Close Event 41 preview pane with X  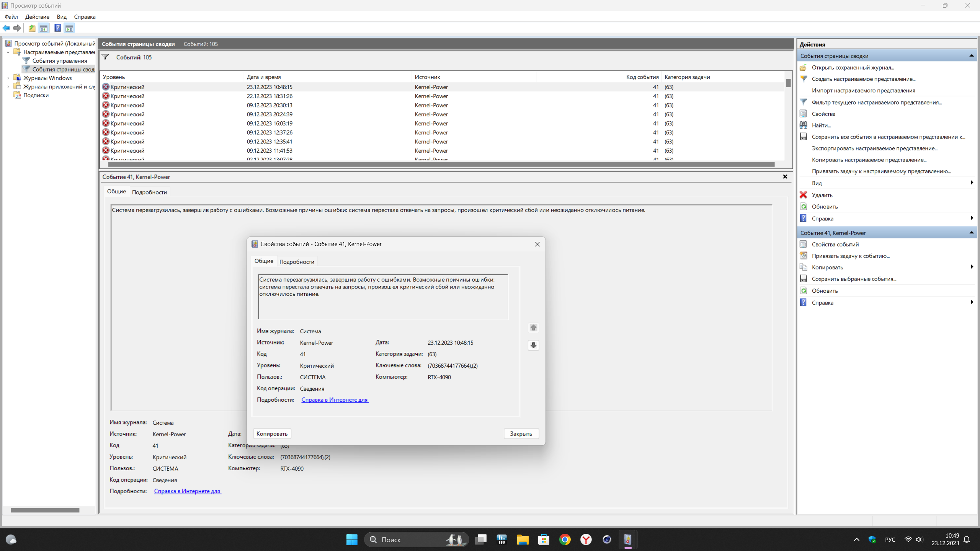click(x=785, y=176)
